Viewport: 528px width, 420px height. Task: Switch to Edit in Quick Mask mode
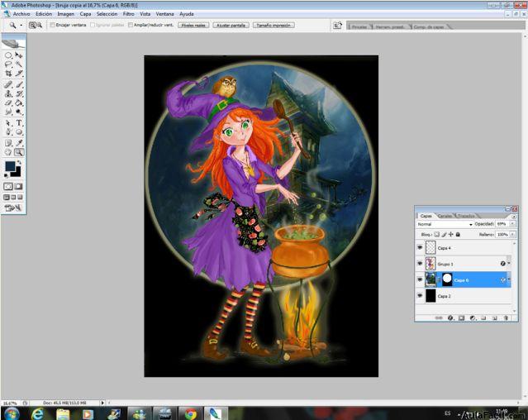tap(18, 186)
